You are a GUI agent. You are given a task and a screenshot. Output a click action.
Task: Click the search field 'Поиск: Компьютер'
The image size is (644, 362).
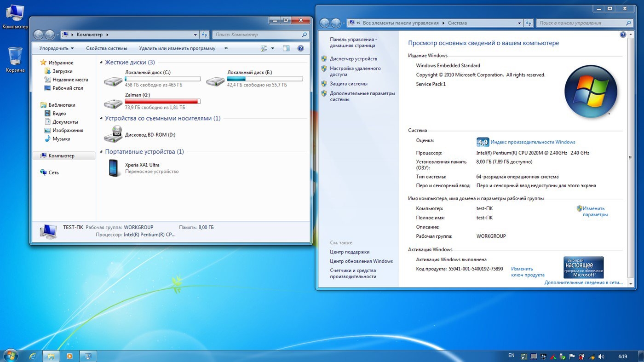point(260,34)
